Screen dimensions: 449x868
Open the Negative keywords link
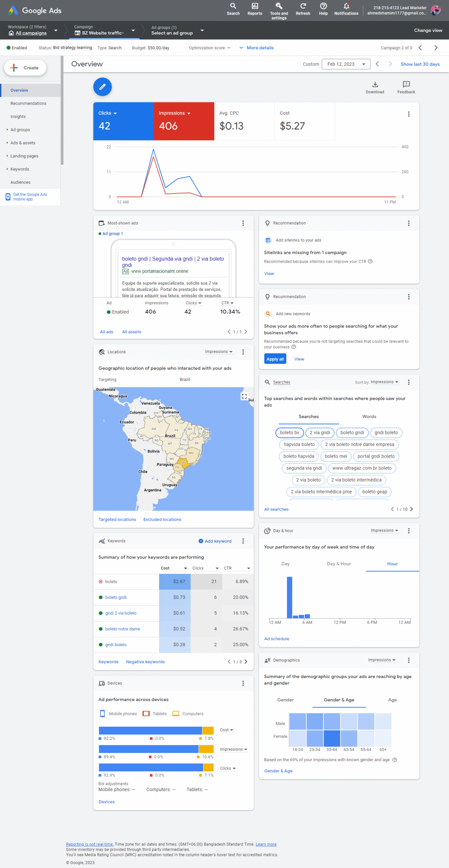(x=145, y=662)
